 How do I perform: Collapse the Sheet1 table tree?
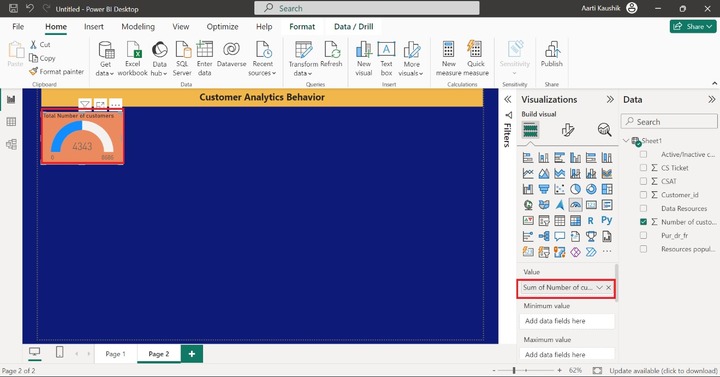click(626, 141)
